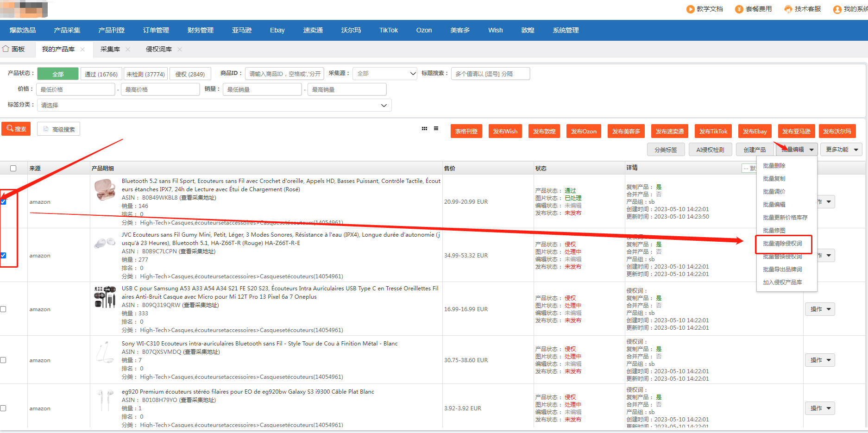868x433 pixels.
Task: Open the 产品采集 nav menu
Action: pos(67,30)
